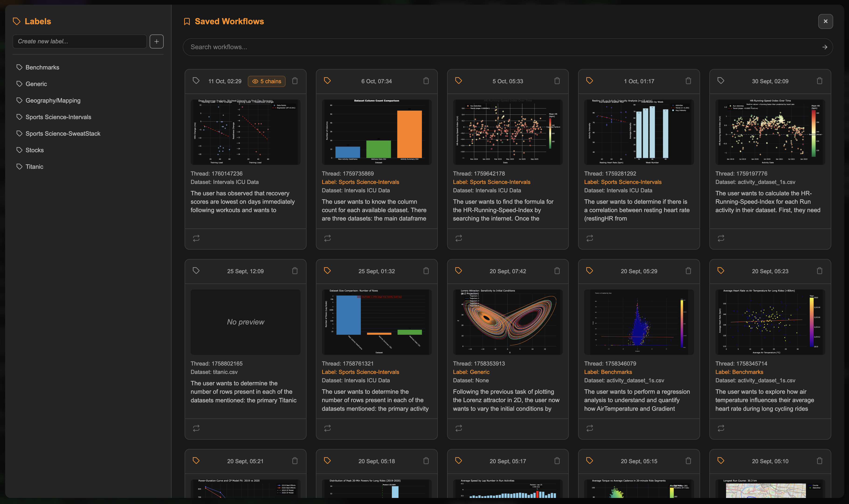The width and height of the screenshot is (849, 504).
Task: Click the rerun icon on the titanic.csv workflow card
Action: pos(196,428)
